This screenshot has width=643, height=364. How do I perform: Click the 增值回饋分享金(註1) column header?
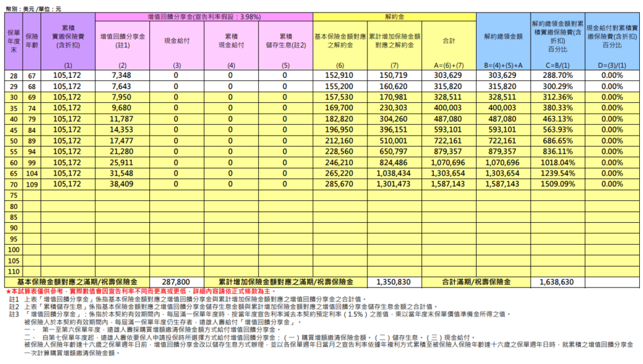pyautogui.click(x=122, y=45)
